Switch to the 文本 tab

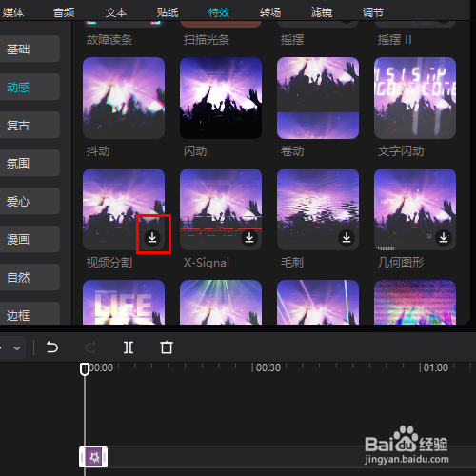(116, 12)
